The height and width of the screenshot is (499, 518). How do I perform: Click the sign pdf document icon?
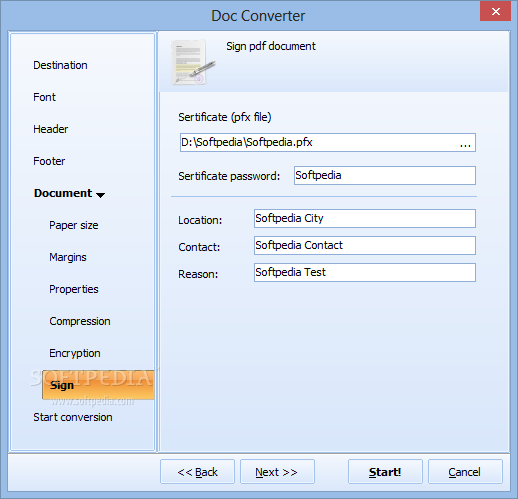point(193,62)
